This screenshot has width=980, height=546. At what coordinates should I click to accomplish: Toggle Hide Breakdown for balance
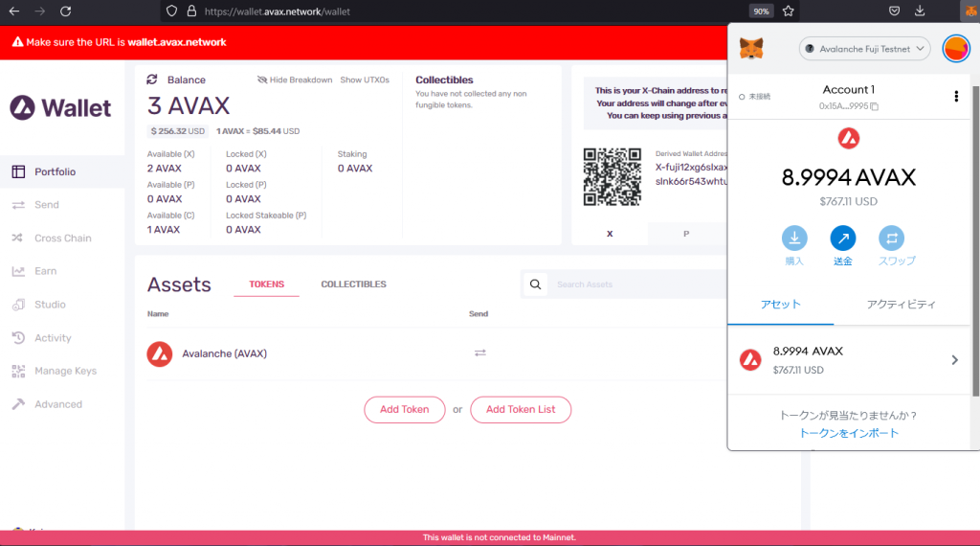[295, 80]
